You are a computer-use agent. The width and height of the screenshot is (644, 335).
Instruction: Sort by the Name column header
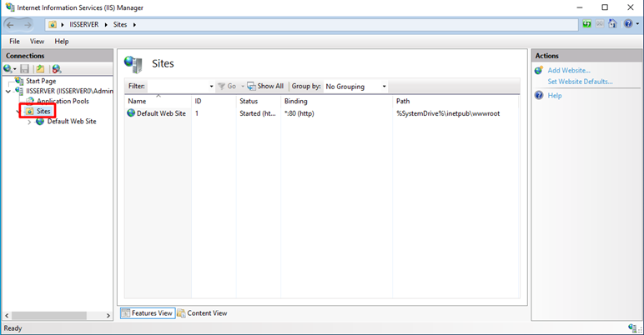[x=158, y=101]
